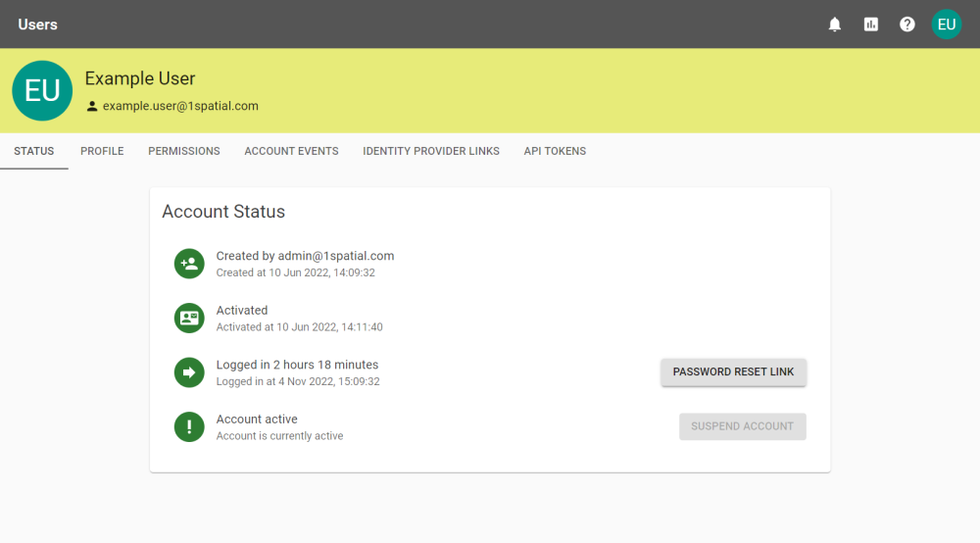
Task: Click 'Activated at 10 Jun 2022, 14:11:40'
Action: [299, 327]
